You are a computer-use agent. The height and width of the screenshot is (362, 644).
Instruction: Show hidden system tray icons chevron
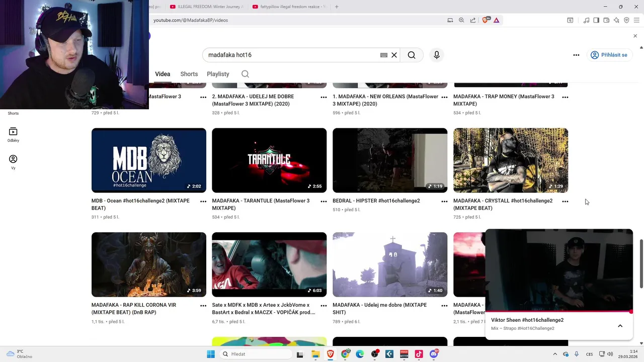point(555,354)
